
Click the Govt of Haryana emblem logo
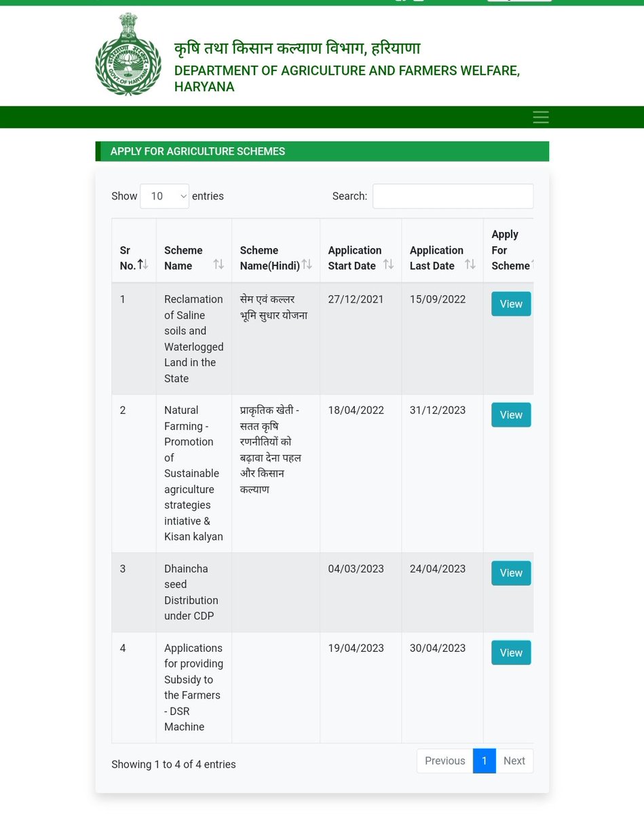point(128,55)
